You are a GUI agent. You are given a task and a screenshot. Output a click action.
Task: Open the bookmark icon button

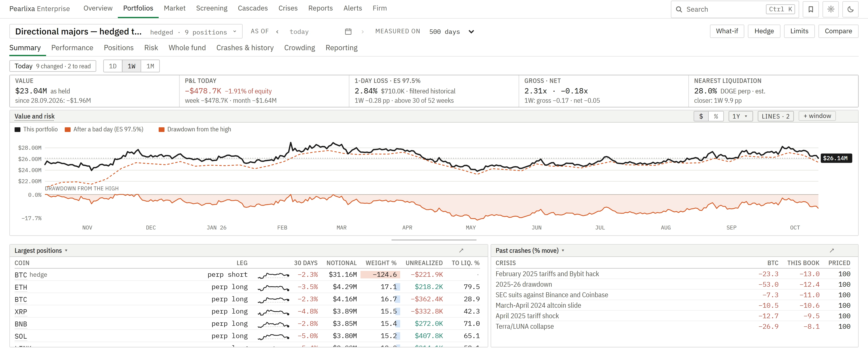(x=811, y=10)
